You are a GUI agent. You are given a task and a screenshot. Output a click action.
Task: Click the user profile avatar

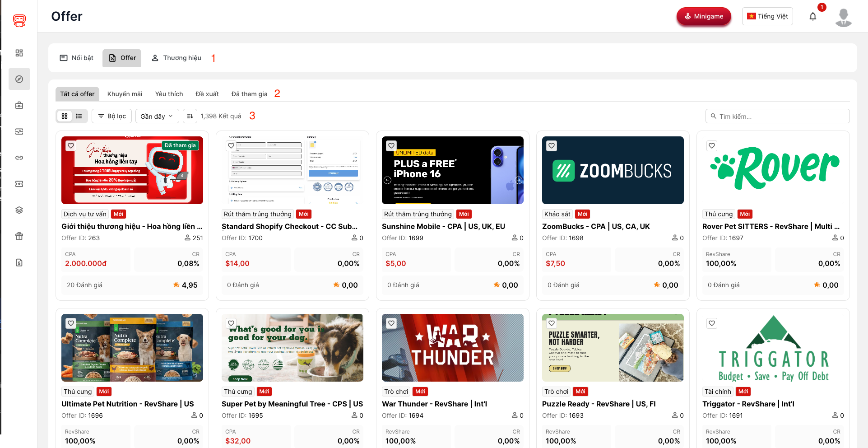(843, 17)
